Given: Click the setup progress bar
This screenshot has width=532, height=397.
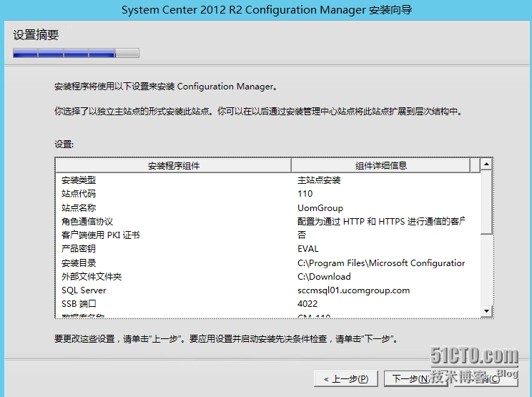Looking at the screenshot, I should 76,53.
